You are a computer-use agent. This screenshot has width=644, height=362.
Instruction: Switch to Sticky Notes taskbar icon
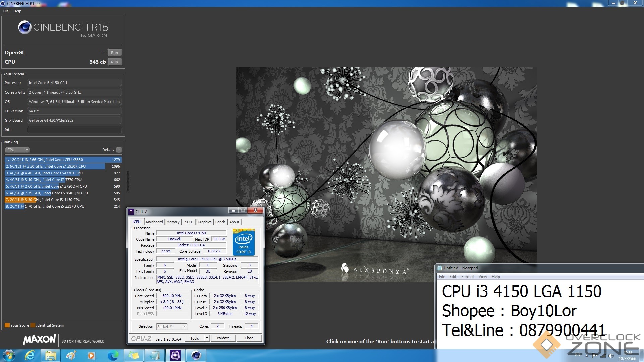pos(134,355)
